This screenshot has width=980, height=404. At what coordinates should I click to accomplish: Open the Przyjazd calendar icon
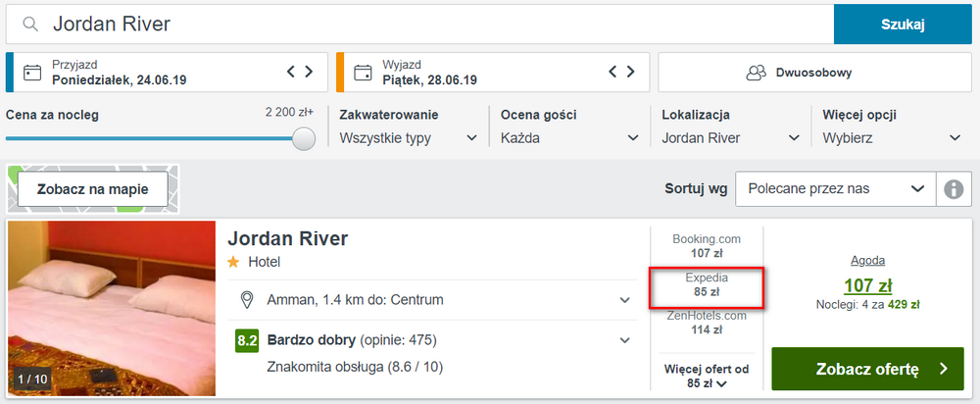point(32,73)
